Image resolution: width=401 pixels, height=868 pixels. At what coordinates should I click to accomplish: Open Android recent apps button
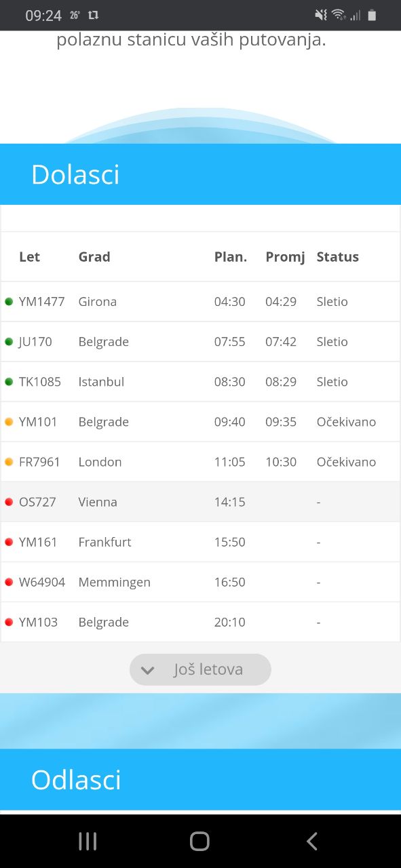(88, 841)
